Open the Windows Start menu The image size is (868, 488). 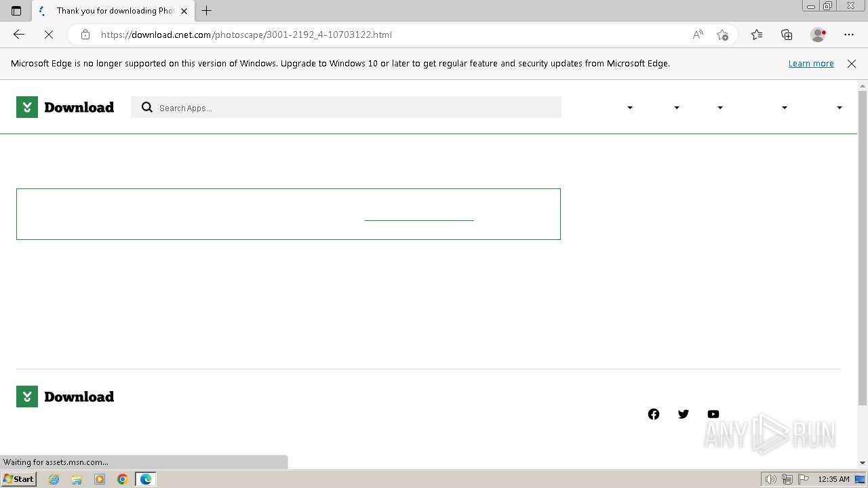pos(18,479)
